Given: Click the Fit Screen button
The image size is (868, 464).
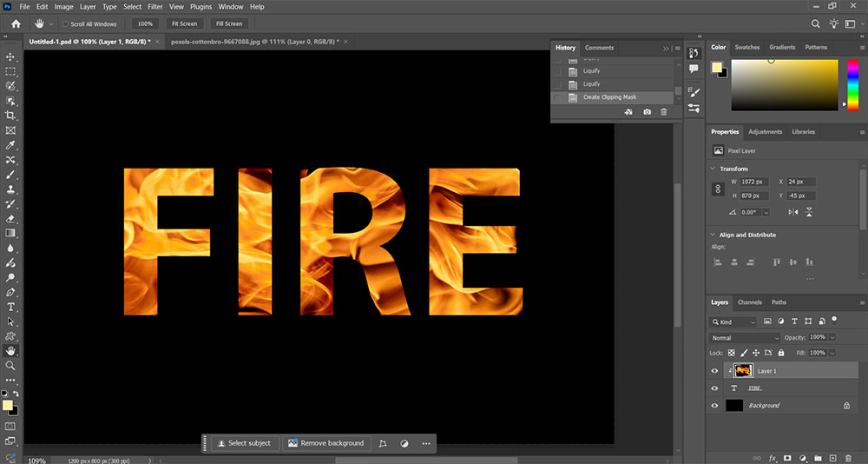Looking at the screenshot, I should pos(184,23).
